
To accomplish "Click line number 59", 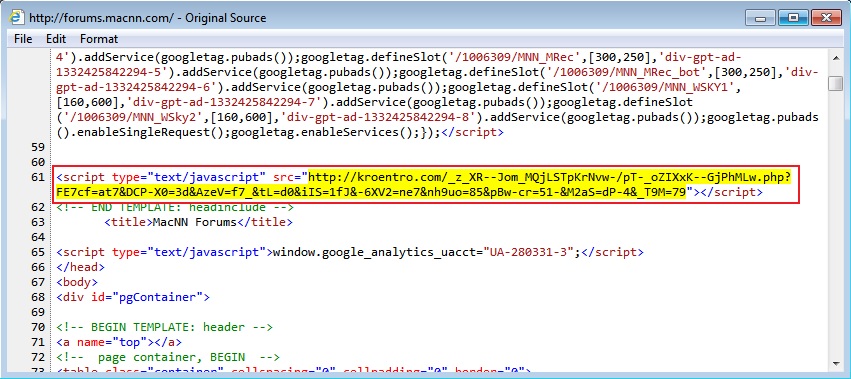I will coord(37,147).
